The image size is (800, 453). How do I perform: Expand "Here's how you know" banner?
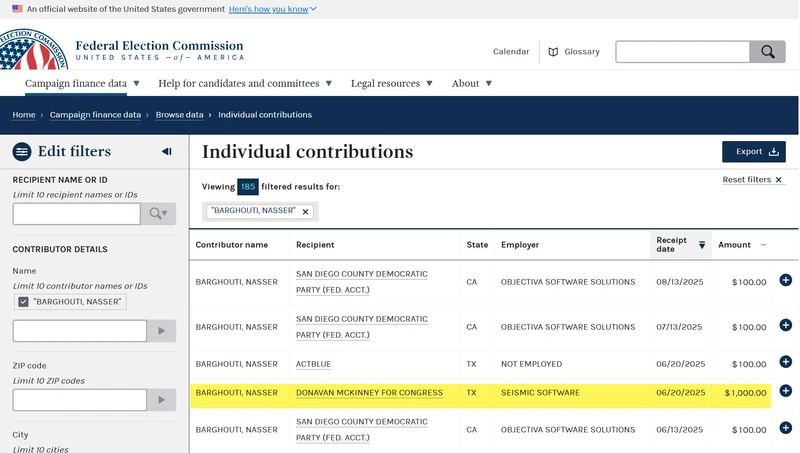click(272, 9)
